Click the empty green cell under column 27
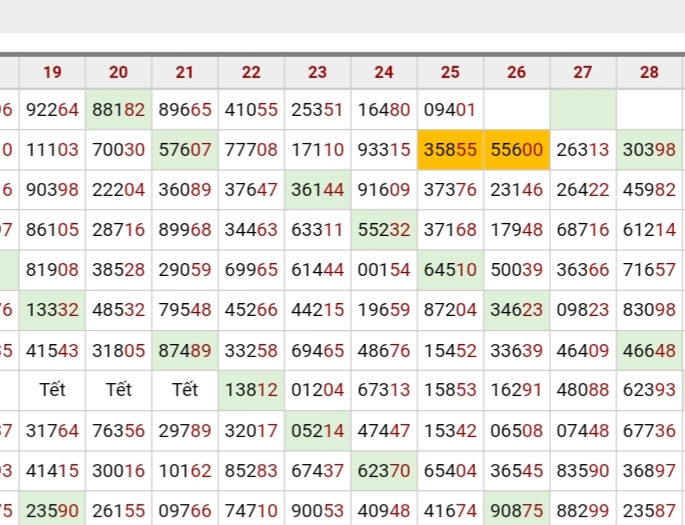This screenshot has height=525, width=685. point(583,110)
